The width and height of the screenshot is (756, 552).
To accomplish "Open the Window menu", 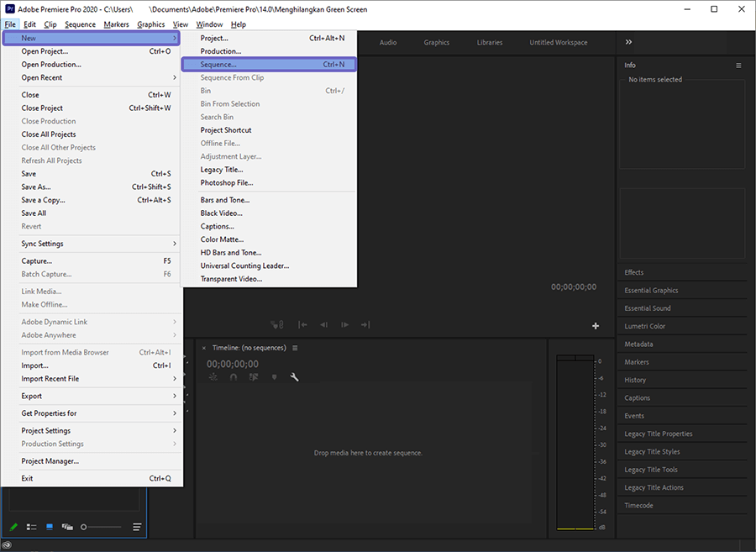I will pos(209,24).
